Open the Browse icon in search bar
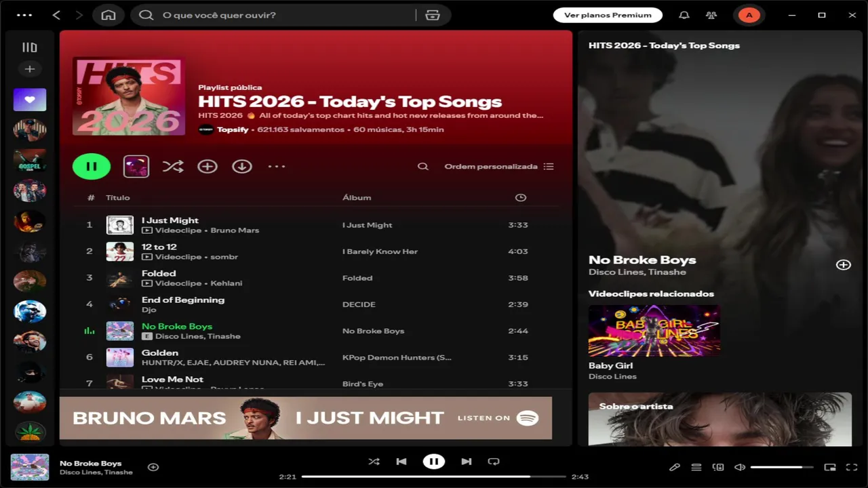This screenshot has width=868, height=488. tap(433, 15)
